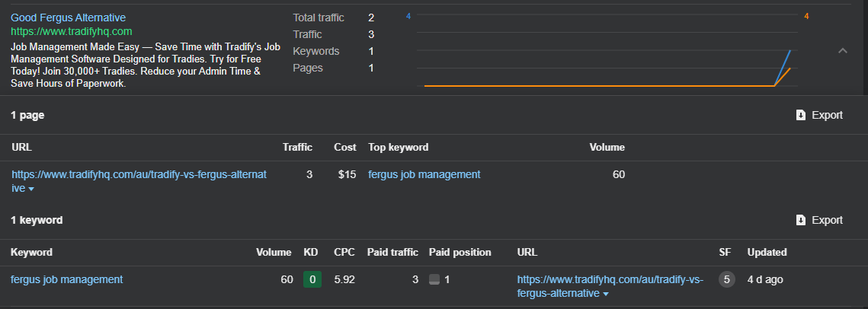Click the paid position icon next to 1
This screenshot has width=868, height=309.
click(434, 280)
